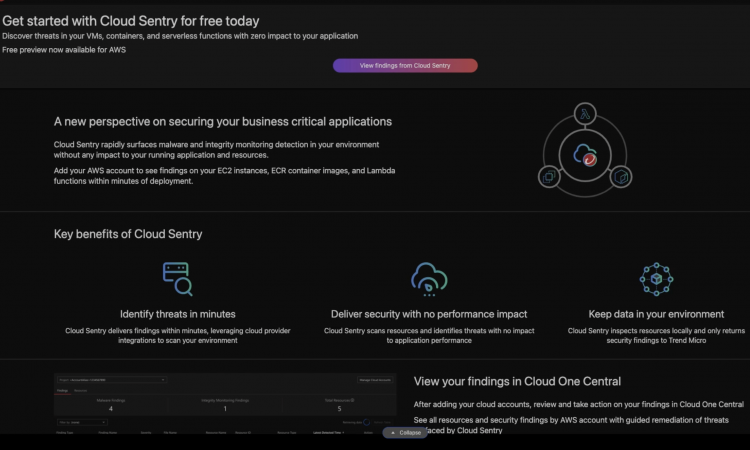Open the Project account dropdown in preview

coord(112,380)
